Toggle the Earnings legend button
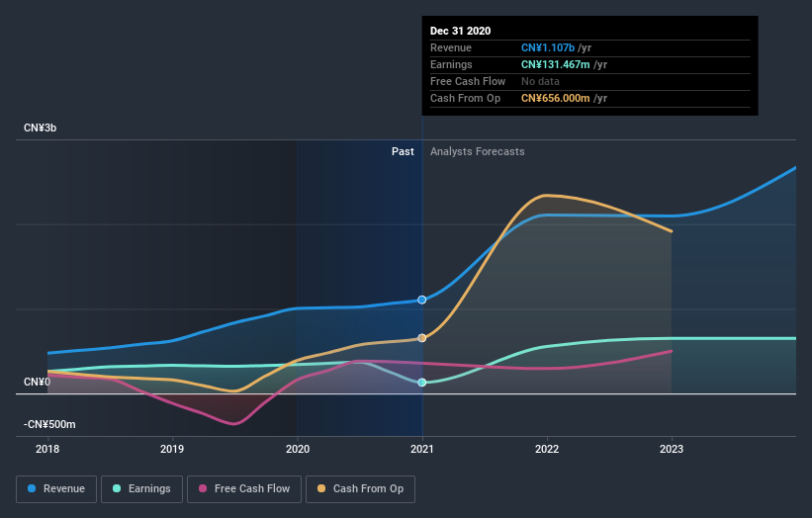This screenshot has width=812, height=518. point(141,489)
